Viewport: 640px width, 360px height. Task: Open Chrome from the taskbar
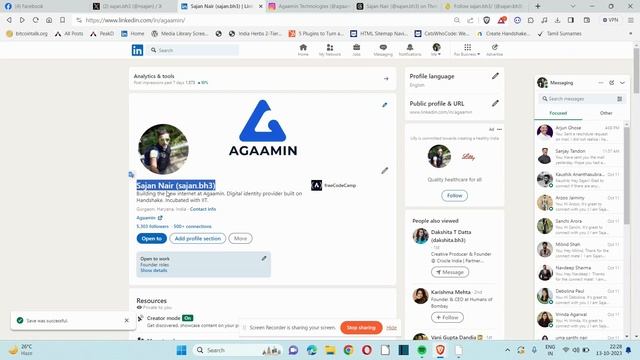coord(348,350)
